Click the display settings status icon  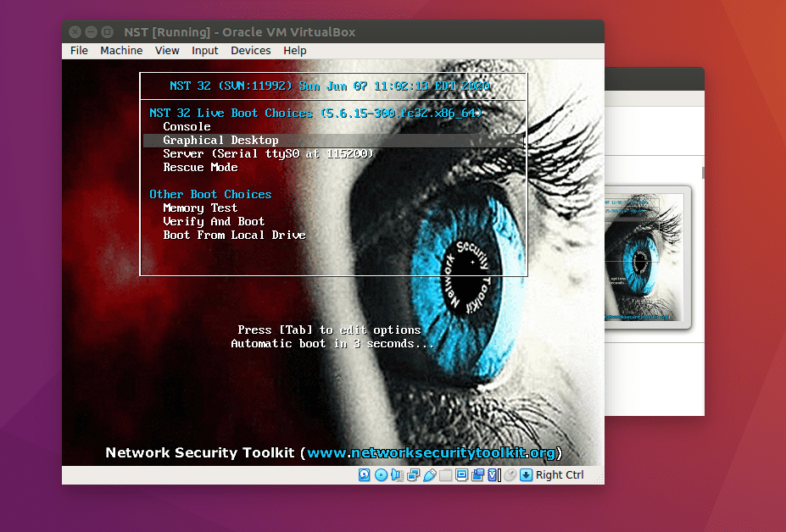(x=461, y=475)
